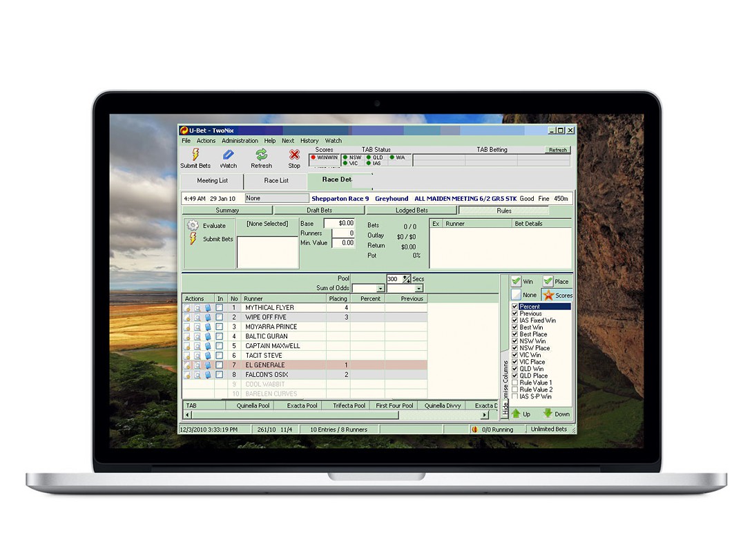Tick the In checkbox for MYTHICAL FLYER

(220, 307)
